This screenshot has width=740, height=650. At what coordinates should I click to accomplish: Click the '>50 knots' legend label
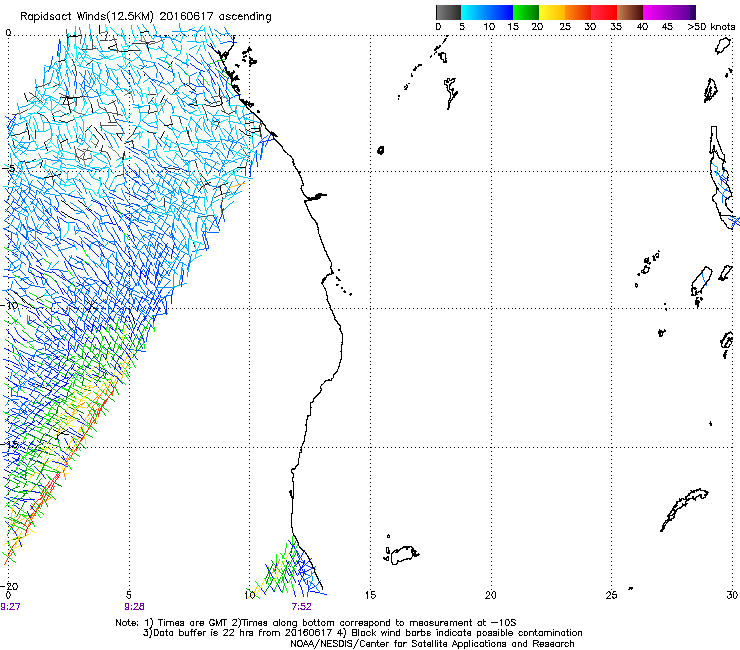[x=711, y=27]
